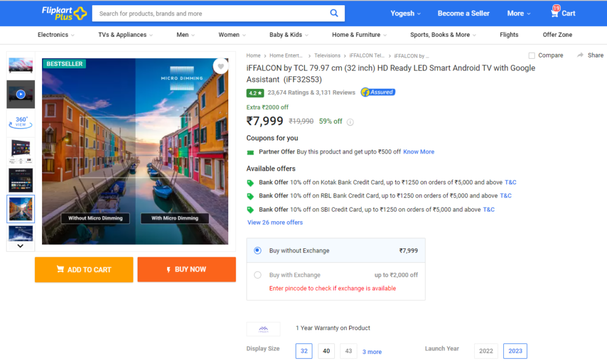This screenshot has width=607, height=364.
Task: Click the Flipkart Assured badge
Action: [378, 92]
